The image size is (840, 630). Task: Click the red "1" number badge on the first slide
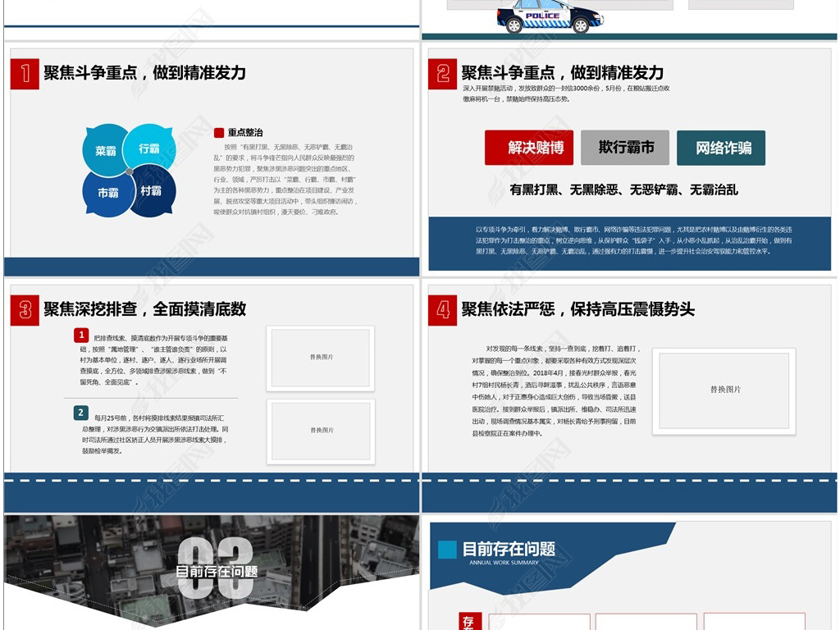click(24, 72)
